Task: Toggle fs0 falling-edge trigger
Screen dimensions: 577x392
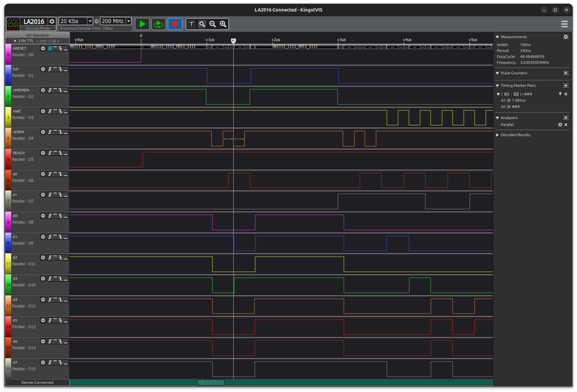Action: click(x=61, y=69)
